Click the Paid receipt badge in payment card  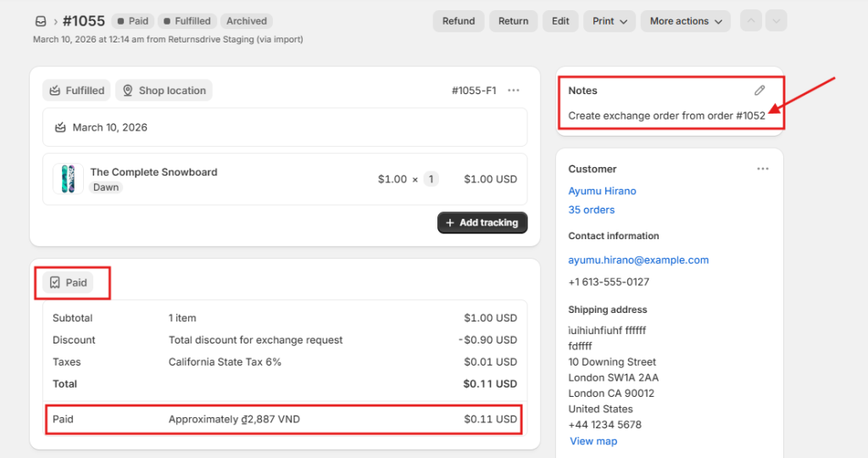[x=68, y=282]
